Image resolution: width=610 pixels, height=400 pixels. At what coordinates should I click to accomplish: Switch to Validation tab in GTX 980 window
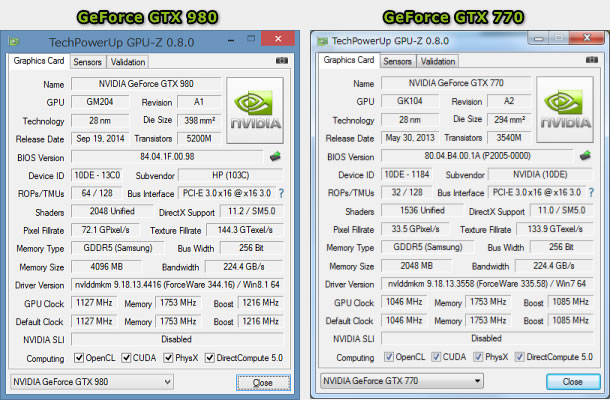[128, 62]
